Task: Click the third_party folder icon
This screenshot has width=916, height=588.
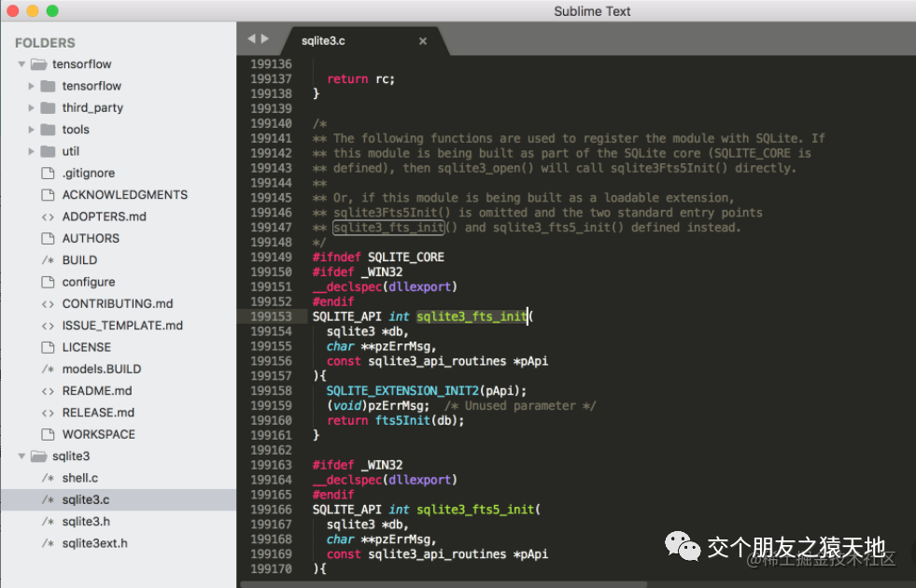Action: 48,107
